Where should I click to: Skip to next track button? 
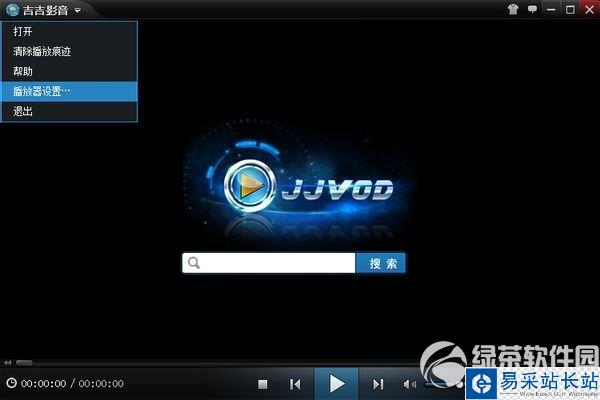pos(378,384)
